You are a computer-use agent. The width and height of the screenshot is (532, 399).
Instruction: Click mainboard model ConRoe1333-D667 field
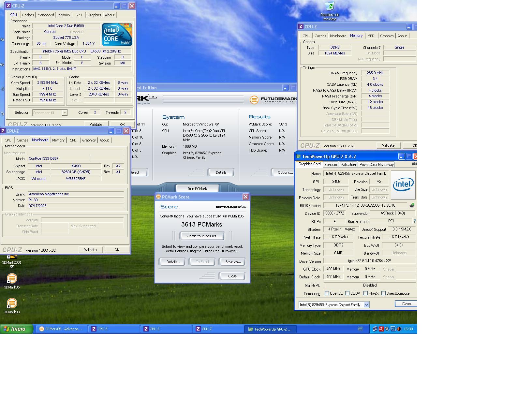pos(58,158)
